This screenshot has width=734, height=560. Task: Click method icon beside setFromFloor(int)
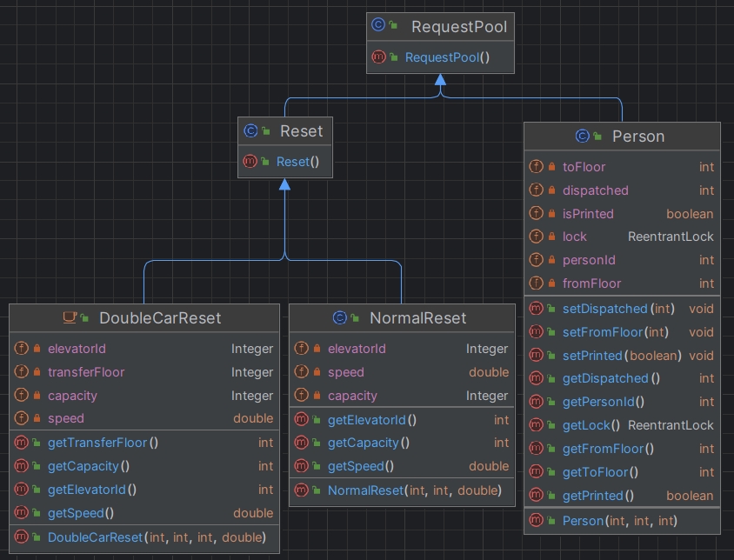(x=536, y=332)
